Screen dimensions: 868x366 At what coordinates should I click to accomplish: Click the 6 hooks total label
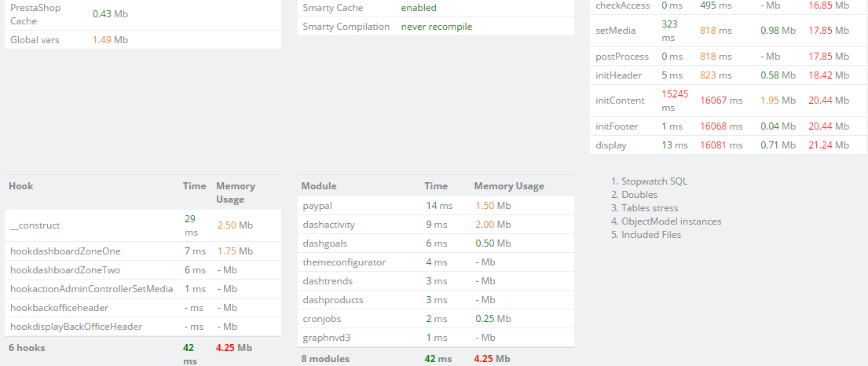(27, 348)
